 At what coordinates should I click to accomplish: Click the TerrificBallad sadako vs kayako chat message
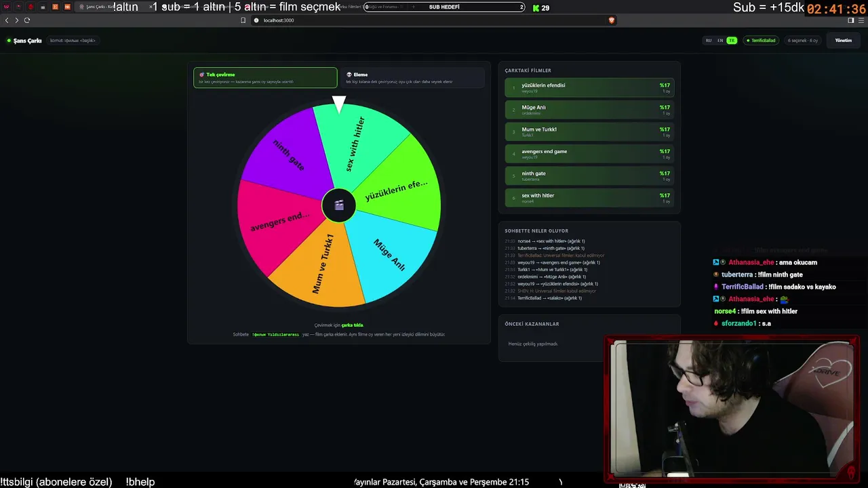point(774,287)
